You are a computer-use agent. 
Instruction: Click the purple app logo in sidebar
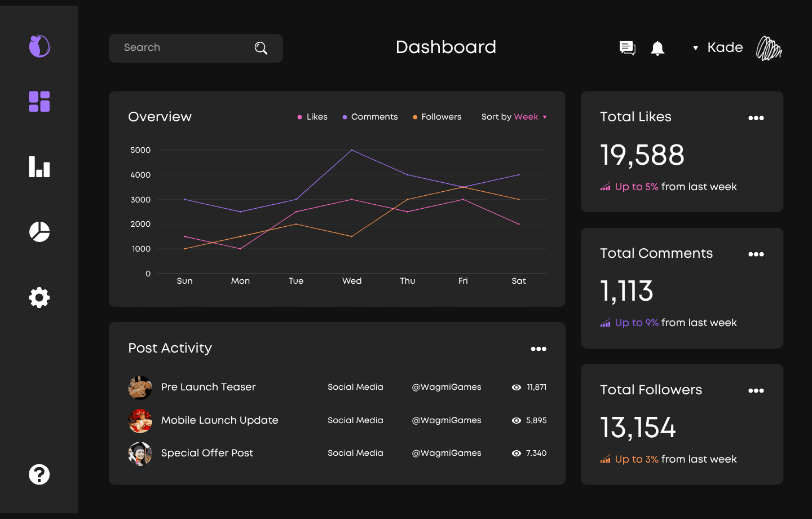point(39,46)
